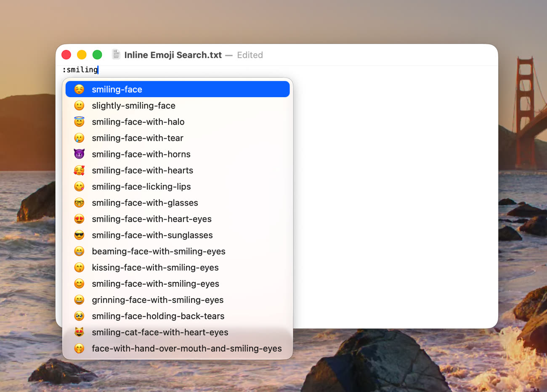
Task: Click the emoji icon beside smiling-face-holding-back-tears
Action: 79,316
